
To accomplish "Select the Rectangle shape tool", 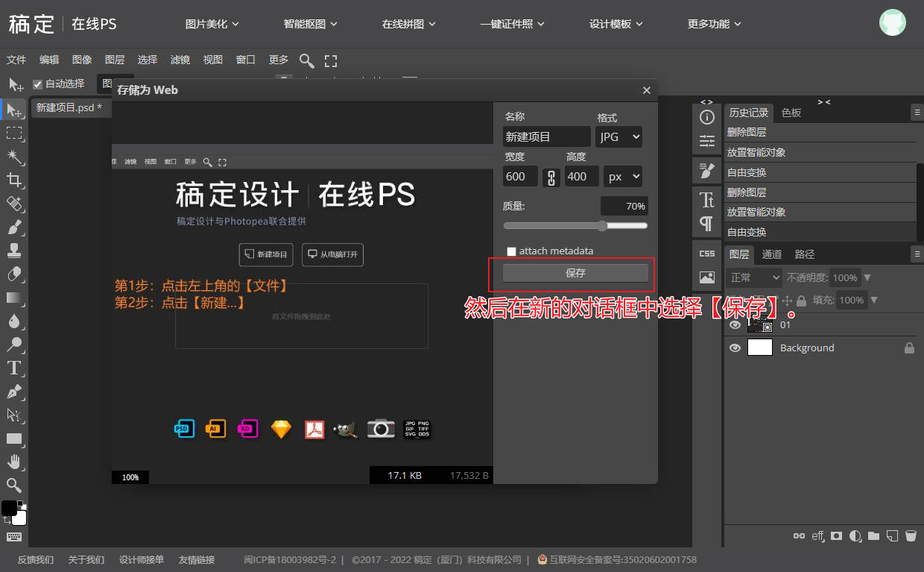I will click(14, 439).
